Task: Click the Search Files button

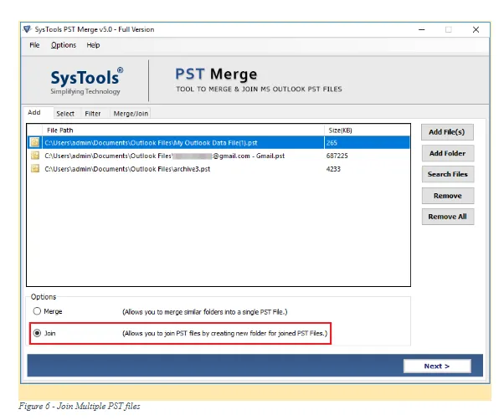Action: 447,174
